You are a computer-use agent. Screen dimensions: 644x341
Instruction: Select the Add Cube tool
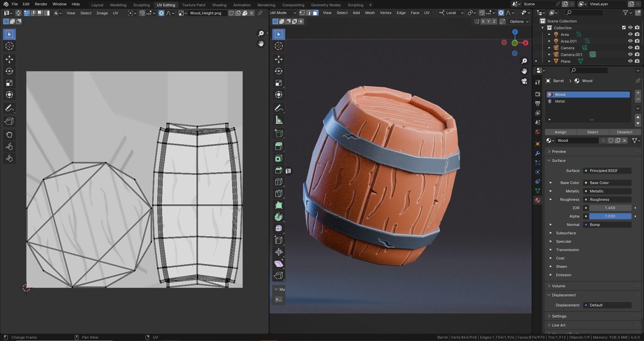(279, 133)
